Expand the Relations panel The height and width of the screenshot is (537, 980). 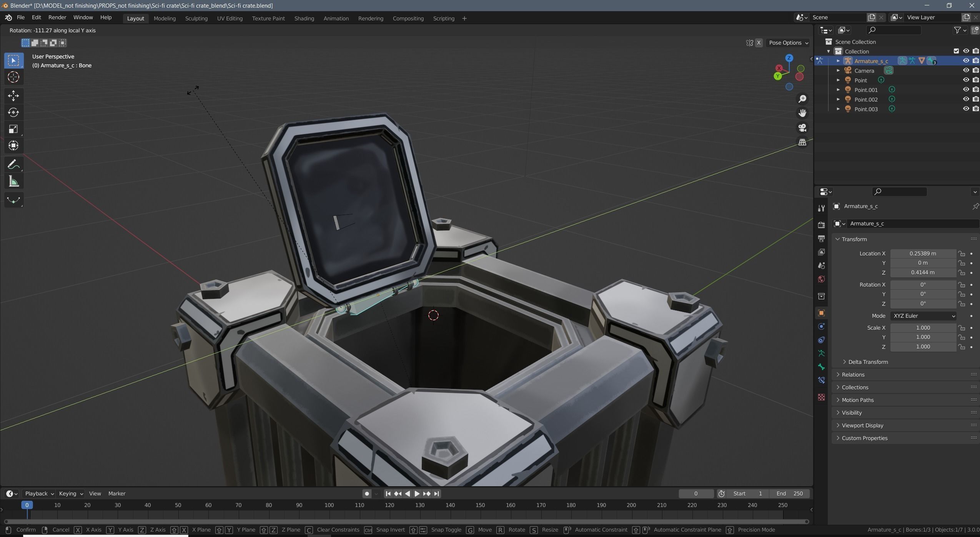853,375
